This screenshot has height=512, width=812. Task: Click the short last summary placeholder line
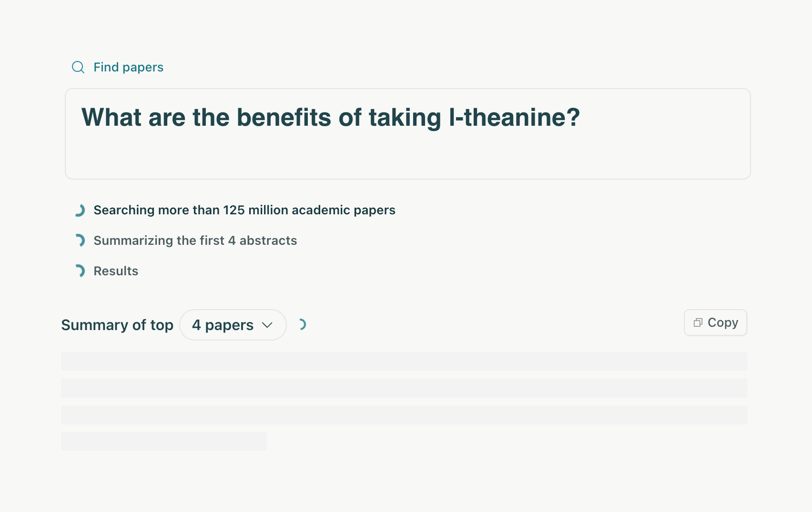[163, 442]
